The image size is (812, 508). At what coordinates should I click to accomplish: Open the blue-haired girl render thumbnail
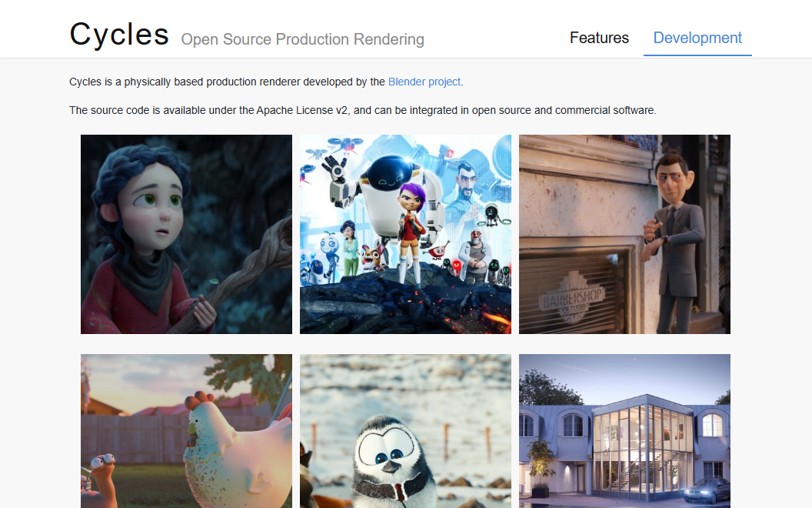[x=186, y=234]
